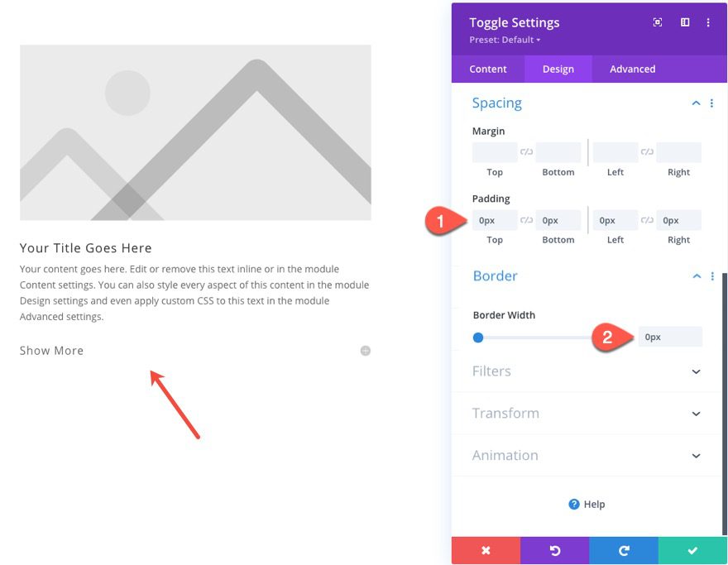Open the three-dot options menu in the header
The width and height of the screenshot is (728, 565).
pos(708,22)
